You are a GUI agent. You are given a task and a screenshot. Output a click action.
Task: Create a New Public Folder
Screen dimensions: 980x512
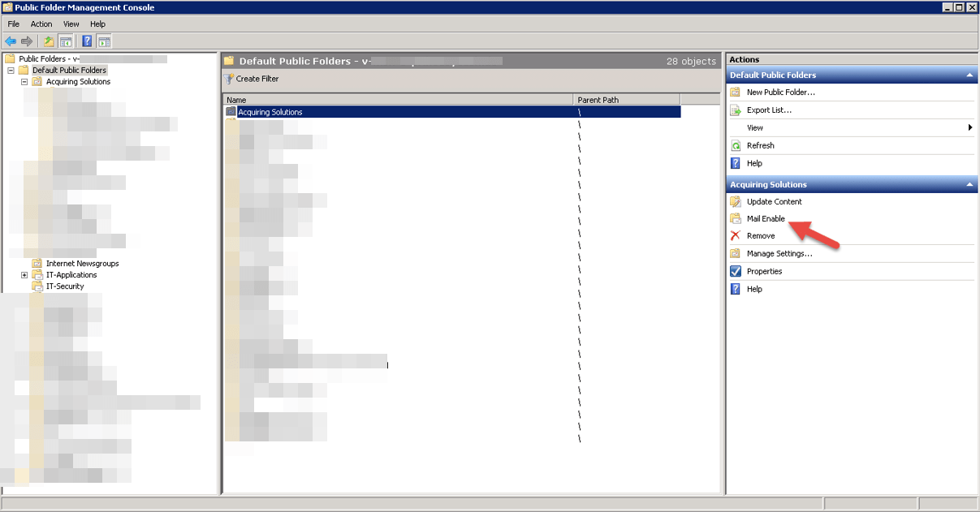point(780,93)
